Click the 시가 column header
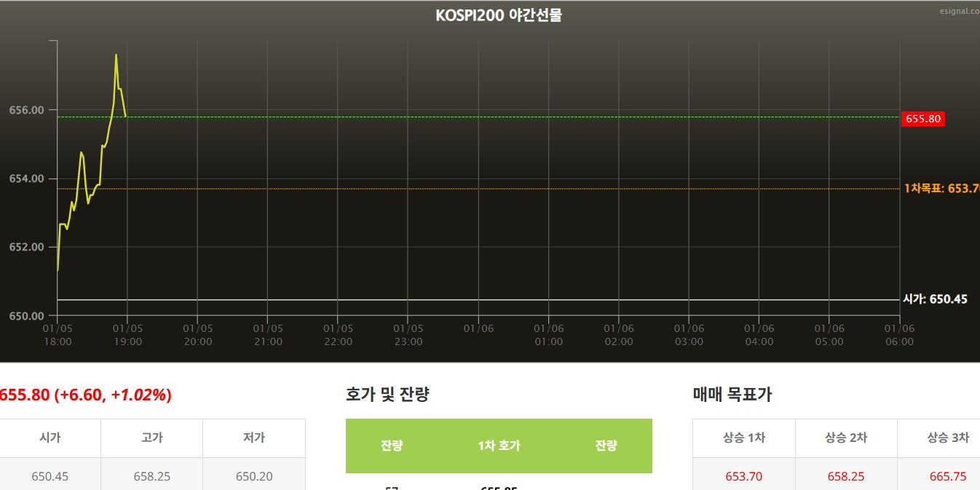Image resolution: width=980 pixels, height=490 pixels. pyautogui.click(x=50, y=438)
